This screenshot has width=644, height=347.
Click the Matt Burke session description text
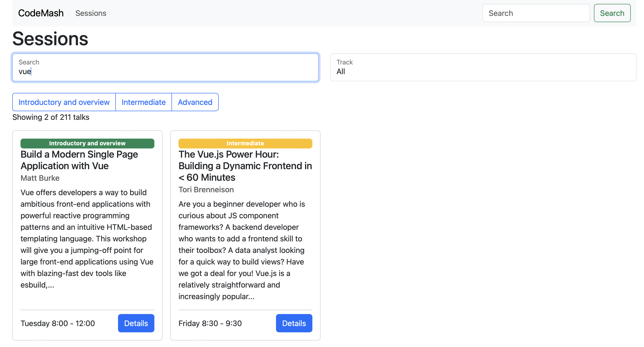87,238
